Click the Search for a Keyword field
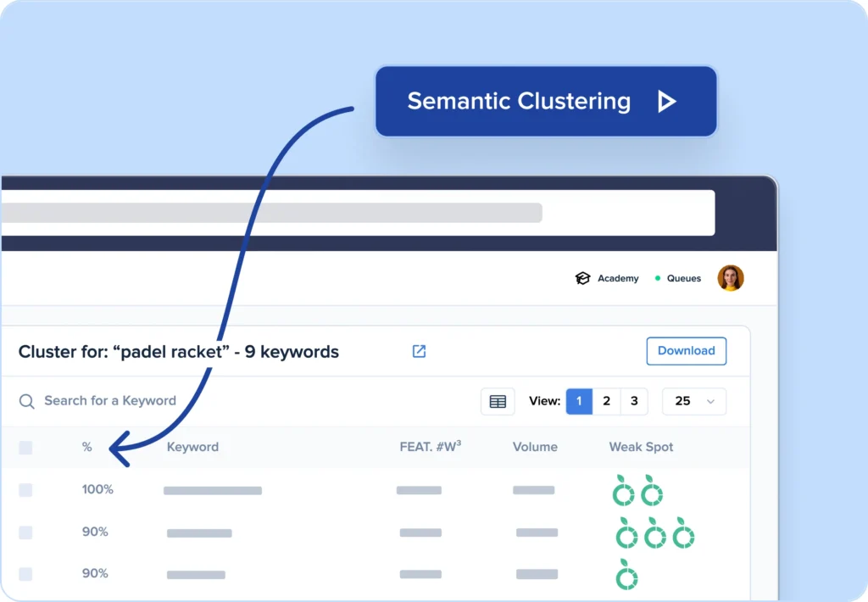The image size is (868, 602). click(x=110, y=400)
